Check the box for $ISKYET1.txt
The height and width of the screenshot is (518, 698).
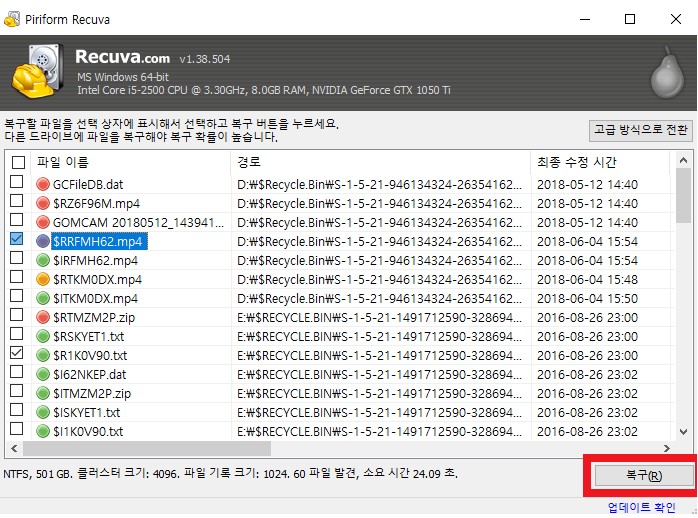point(16,409)
